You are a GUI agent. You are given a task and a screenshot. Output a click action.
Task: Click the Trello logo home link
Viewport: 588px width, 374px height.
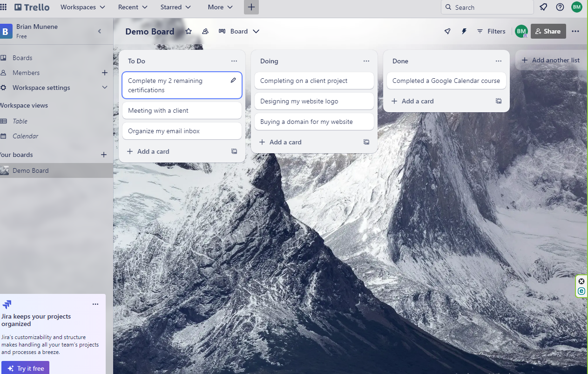(x=32, y=7)
